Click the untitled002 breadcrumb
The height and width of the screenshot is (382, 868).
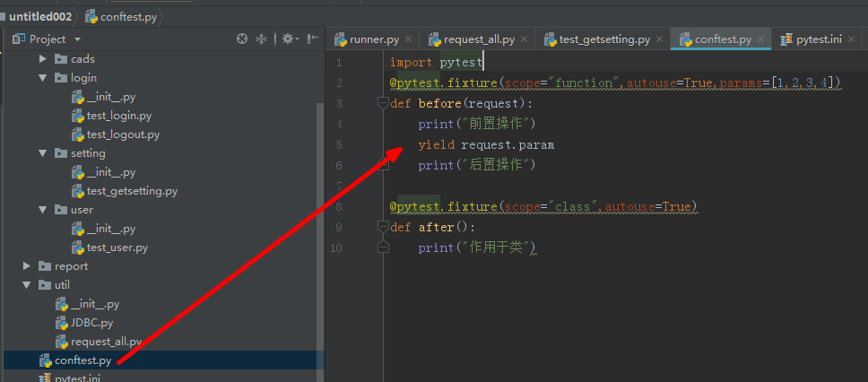click(40, 17)
